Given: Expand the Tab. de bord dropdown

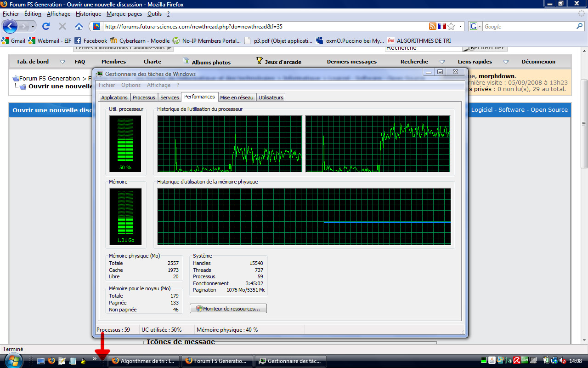Looking at the screenshot, I should click(x=63, y=62).
